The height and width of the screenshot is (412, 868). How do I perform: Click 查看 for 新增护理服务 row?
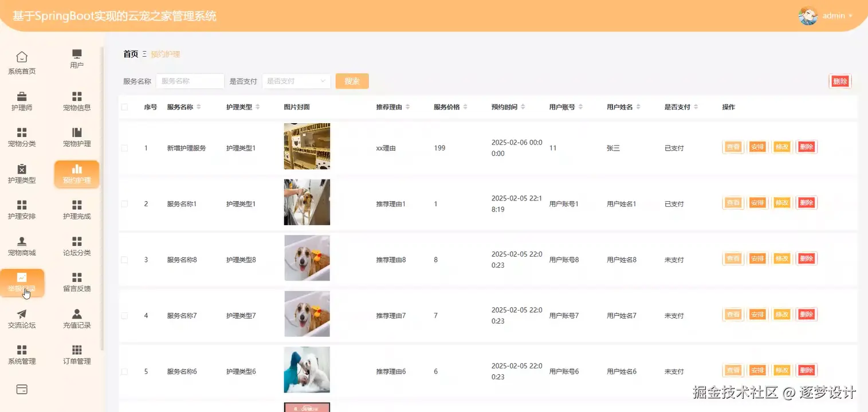[x=733, y=147]
